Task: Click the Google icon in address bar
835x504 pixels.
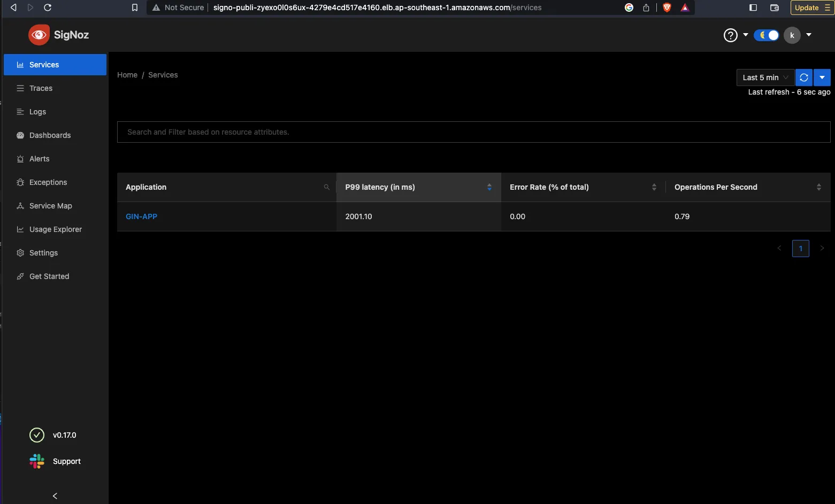Action: 629,7
